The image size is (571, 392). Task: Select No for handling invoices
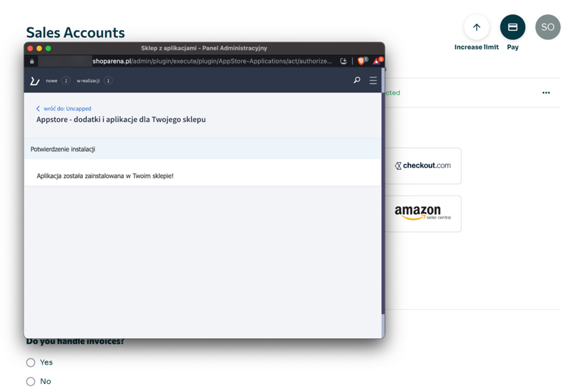click(30, 382)
